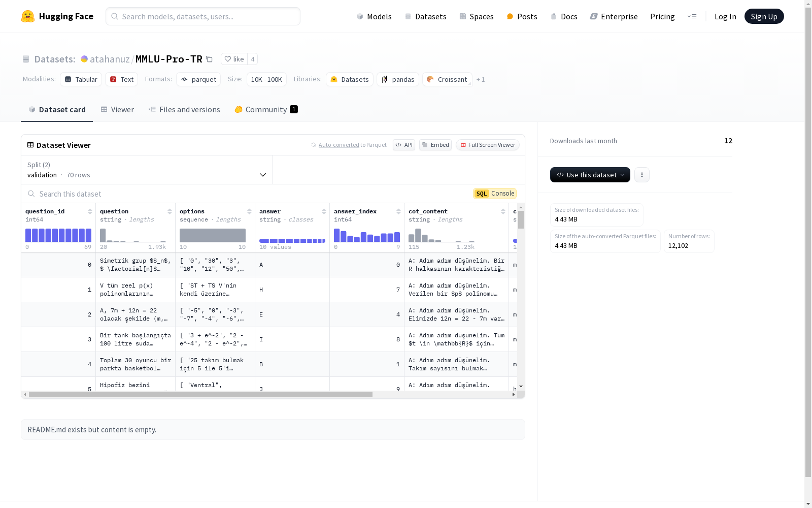The width and height of the screenshot is (812, 508).
Task: Click Log In
Action: pos(725,16)
